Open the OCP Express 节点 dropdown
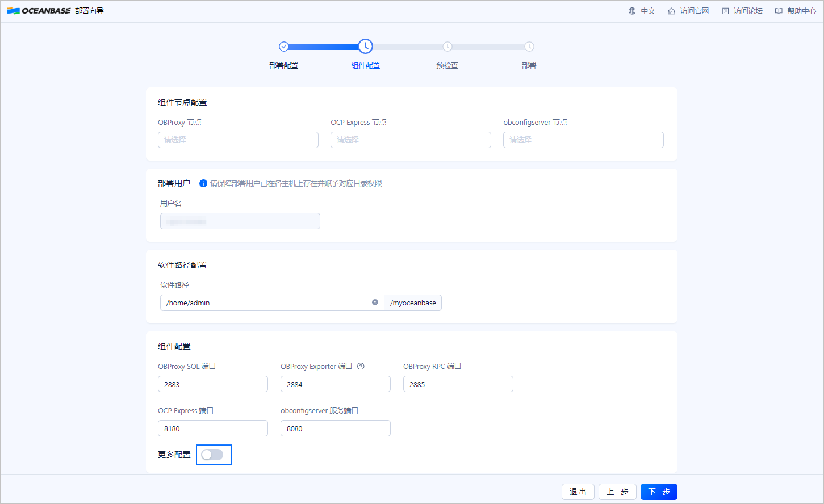 [411, 140]
